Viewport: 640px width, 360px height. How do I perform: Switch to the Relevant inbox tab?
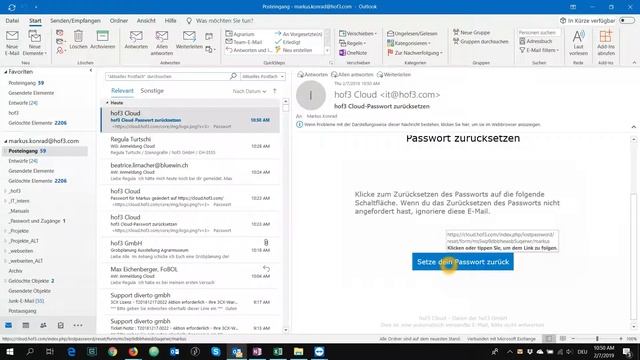[122, 91]
